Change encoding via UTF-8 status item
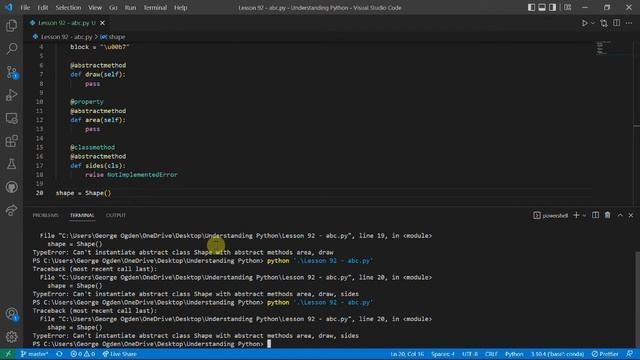Viewport: 640px width, 360px height. (470, 354)
